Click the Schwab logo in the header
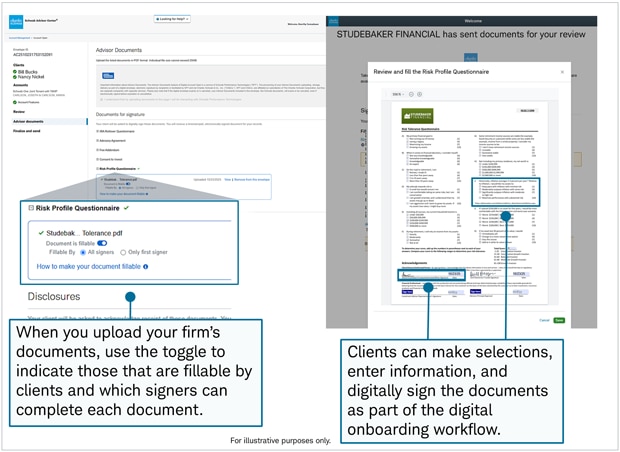 point(10,19)
